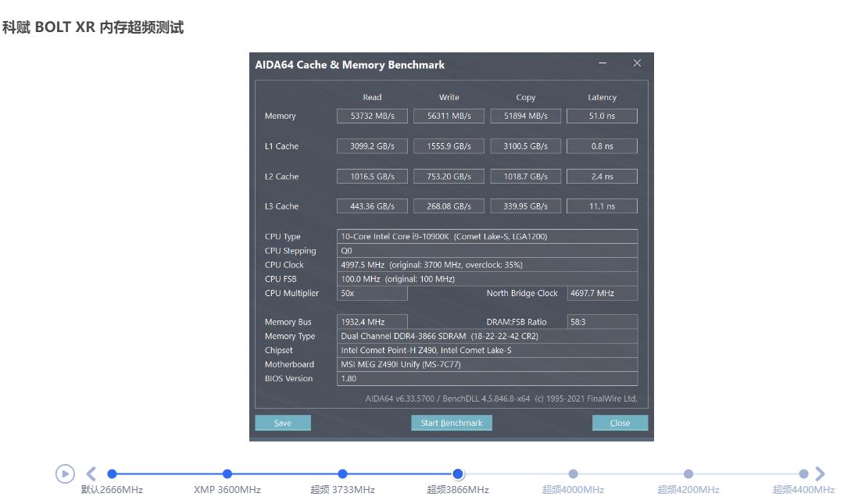This screenshot has width=851, height=504.
Task: Go to previous slide with left chevron
Action: (x=91, y=474)
